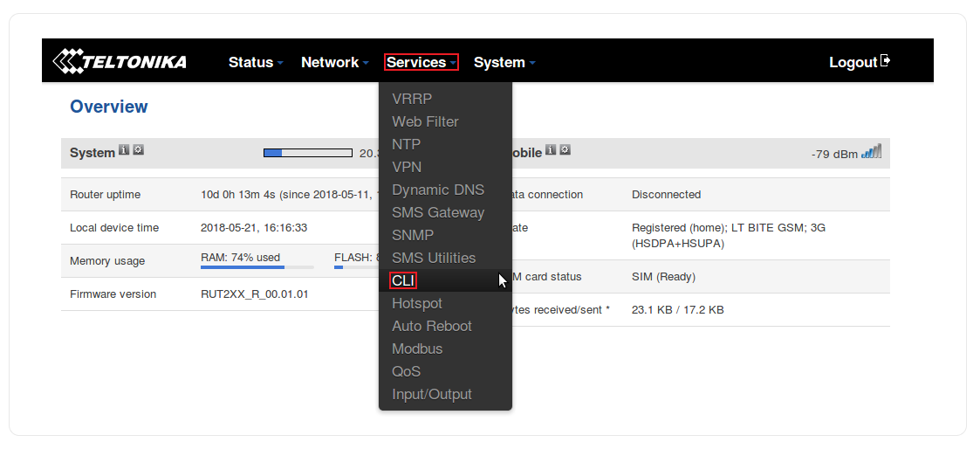980x449 pixels.
Task: Click the Teltonika logo
Action: [120, 62]
